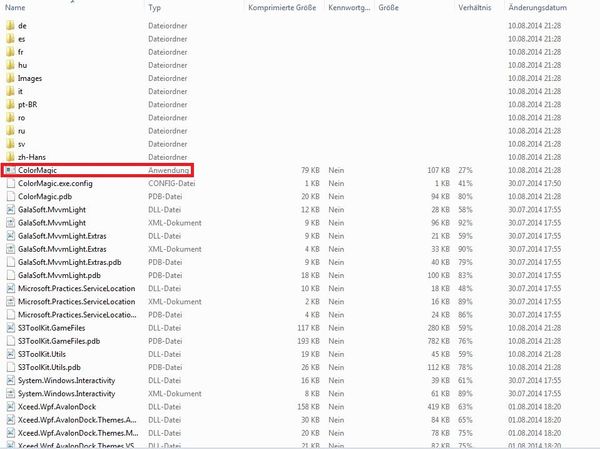Click the ColorMagic.exe.config file icon
The image size is (600, 449).
[11, 183]
